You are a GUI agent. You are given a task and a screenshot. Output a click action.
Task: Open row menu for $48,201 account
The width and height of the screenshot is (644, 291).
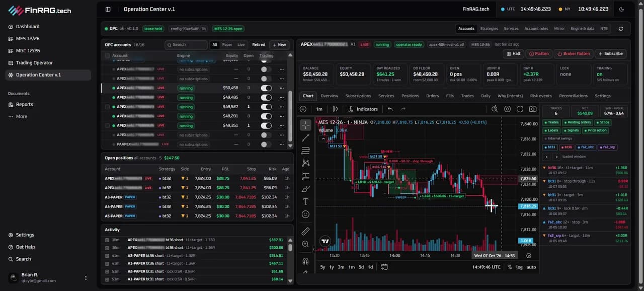[282, 116]
